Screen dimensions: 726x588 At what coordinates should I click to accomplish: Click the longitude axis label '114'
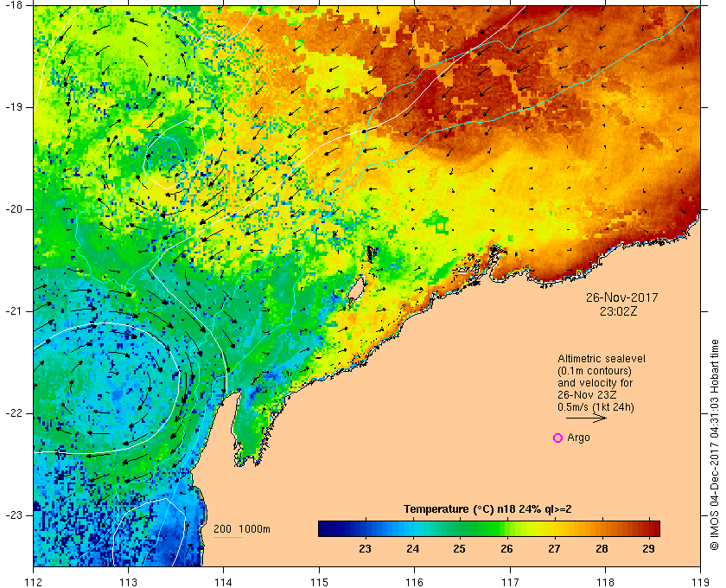point(224,583)
